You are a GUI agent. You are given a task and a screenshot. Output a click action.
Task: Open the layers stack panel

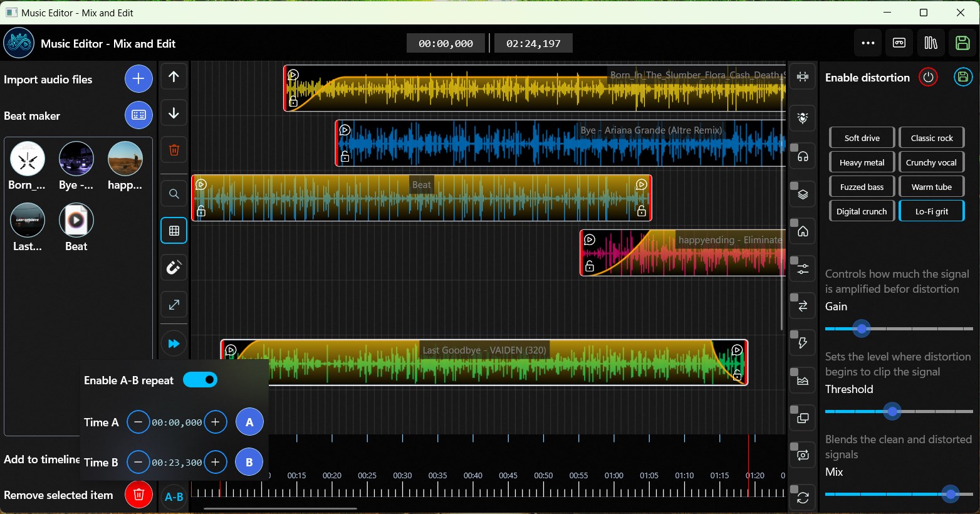point(803,194)
